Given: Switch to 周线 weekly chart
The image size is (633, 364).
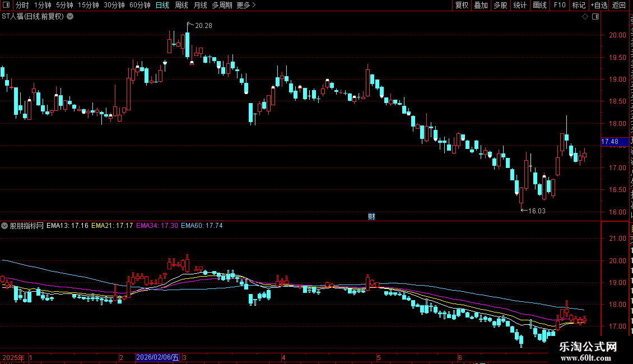Looking at the screenshot, I should click(181, 5).
